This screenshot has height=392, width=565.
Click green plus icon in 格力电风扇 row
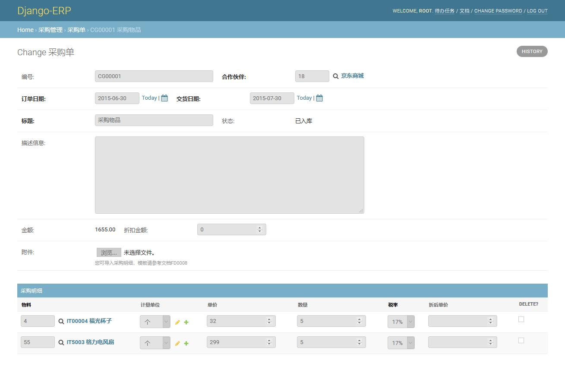[x=186, y=344]
